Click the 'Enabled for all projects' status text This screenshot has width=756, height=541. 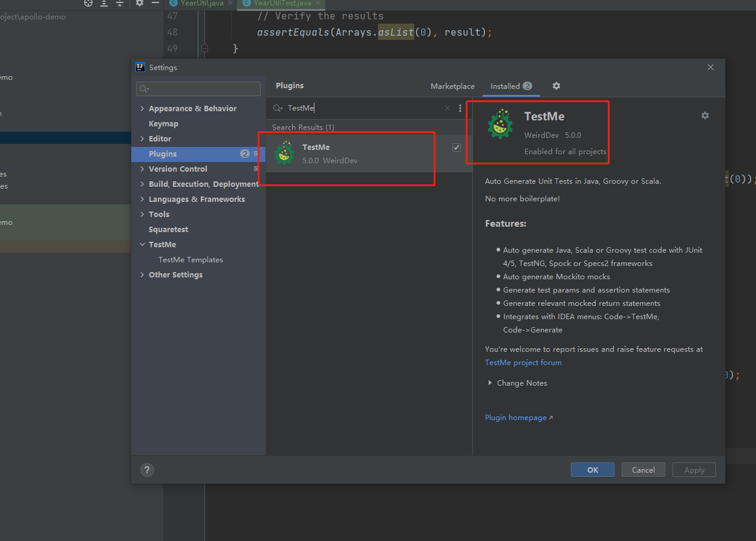coord(565,152)
